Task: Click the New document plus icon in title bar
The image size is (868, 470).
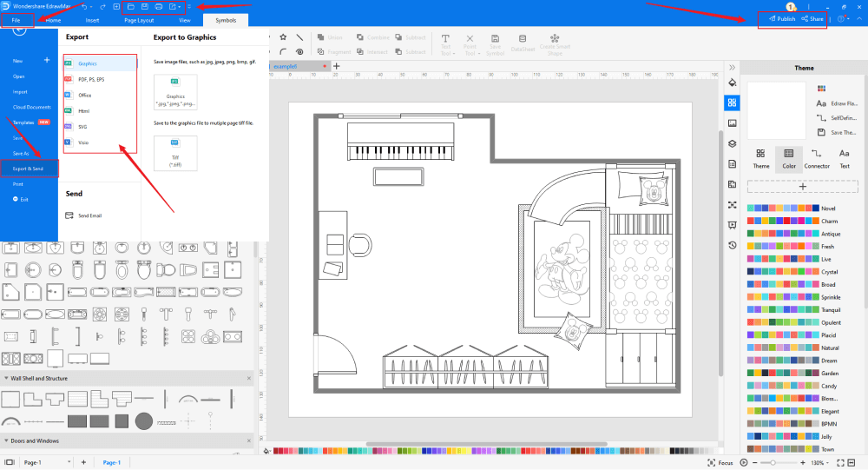Action: click(116, 7)
